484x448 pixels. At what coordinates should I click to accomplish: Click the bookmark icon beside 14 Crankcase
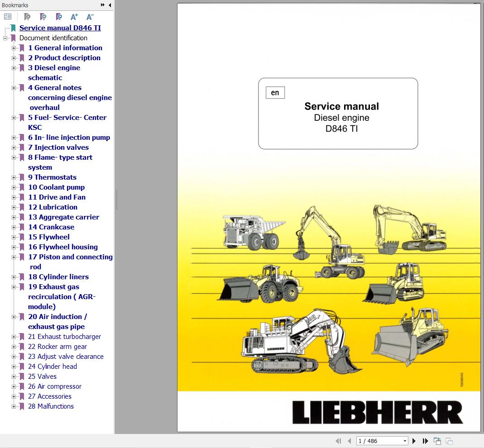(22, 227)
